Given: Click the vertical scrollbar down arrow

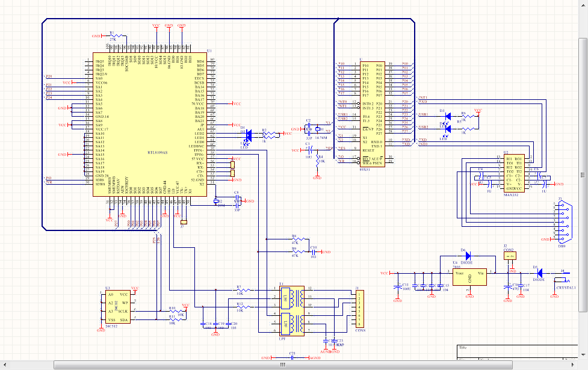Looking at the screenshot, I should [583, 354].
